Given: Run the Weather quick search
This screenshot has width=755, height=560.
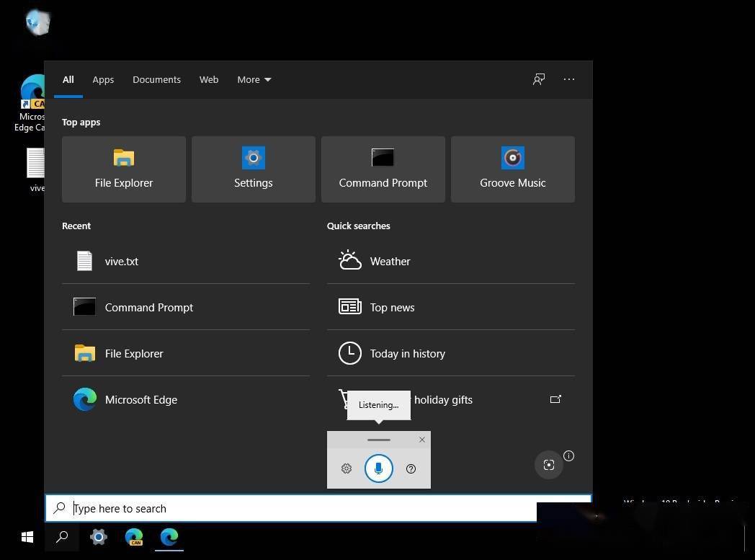Looking at the screenshot, I should (451, 261).
